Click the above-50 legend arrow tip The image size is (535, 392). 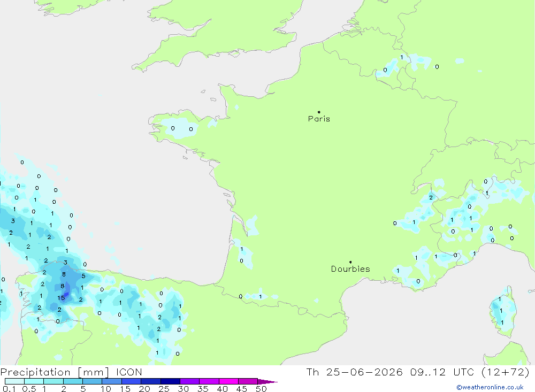click(268, 382)
